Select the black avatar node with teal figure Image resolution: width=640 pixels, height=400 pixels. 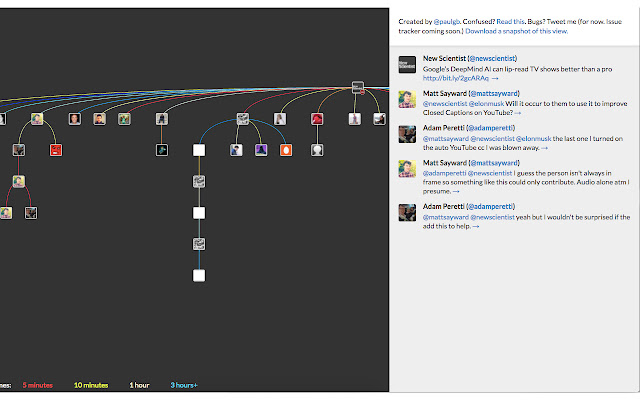click(162, 150)
